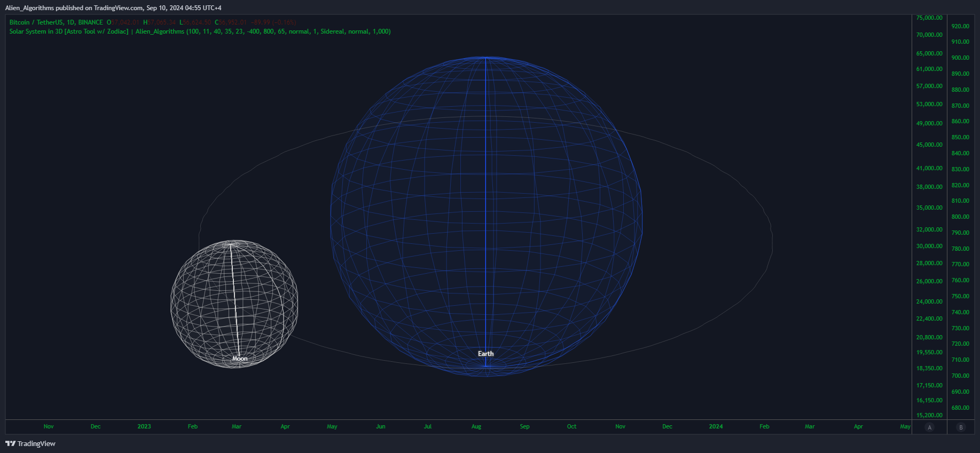Click the Earth's vertical axis line

(x=485, y=213)
